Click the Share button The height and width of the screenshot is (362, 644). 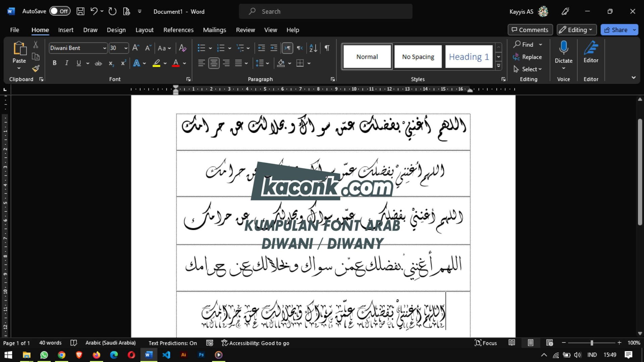[x=616, y=30]
